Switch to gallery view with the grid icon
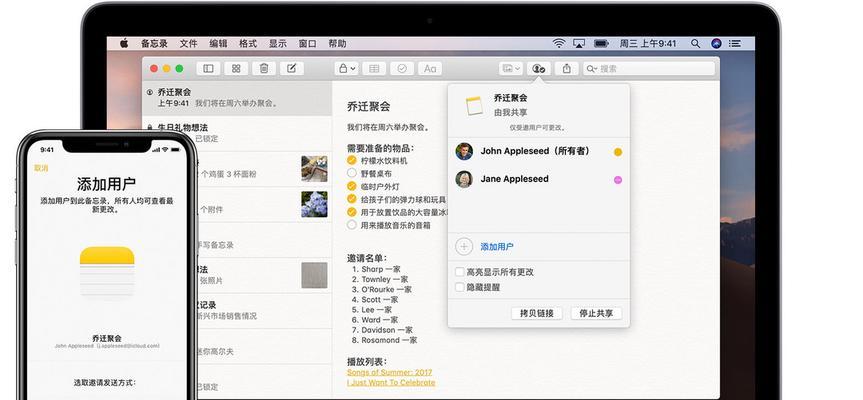Viewport: 863px width, 400px height. point(236,68)
